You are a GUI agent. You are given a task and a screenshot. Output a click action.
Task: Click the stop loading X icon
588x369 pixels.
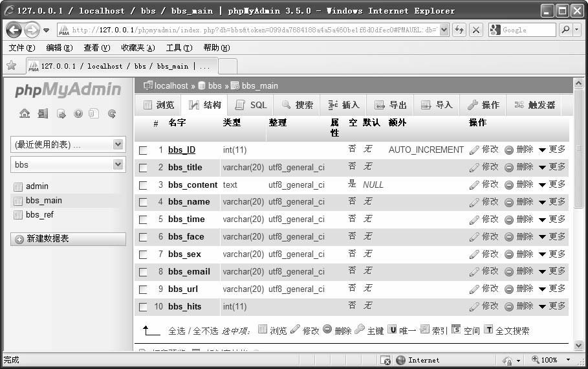pyautogui.click(x=476, y=30)
